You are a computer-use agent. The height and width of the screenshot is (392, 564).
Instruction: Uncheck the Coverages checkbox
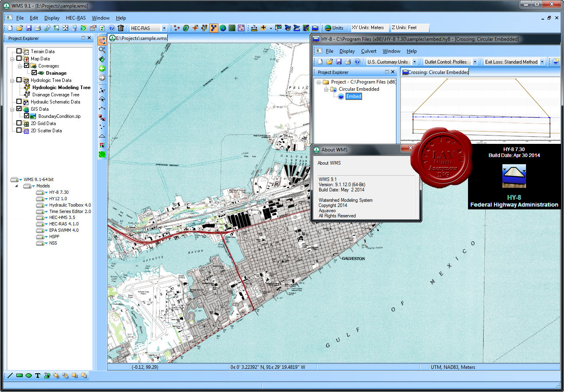click(26, 66)
